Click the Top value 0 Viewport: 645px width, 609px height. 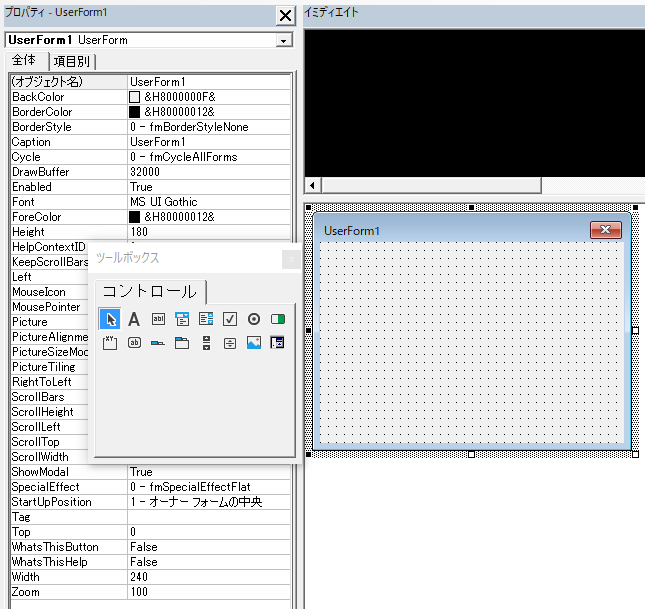coord(133,532)
